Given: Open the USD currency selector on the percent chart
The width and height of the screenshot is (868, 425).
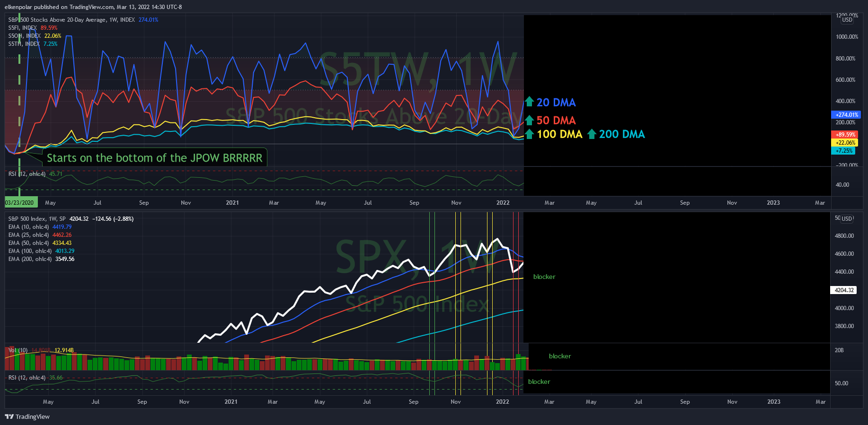Looking at the screenshot, I should tap(847, 20).
